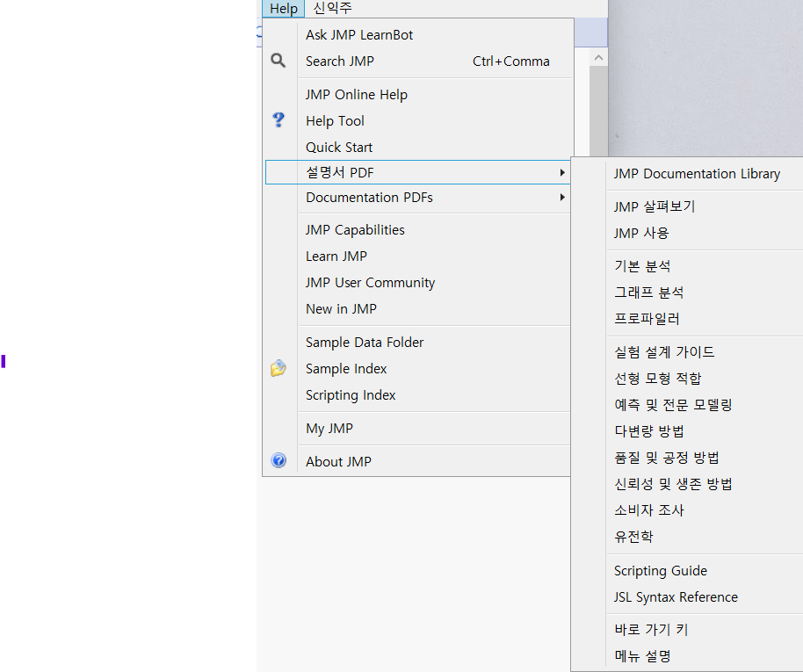Open the Scripting Index
The image size is (803, 672).
point(351,394)
